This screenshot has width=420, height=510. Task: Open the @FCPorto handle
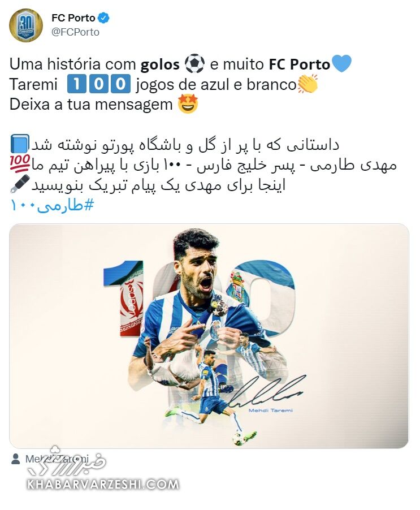pos(75,32)
